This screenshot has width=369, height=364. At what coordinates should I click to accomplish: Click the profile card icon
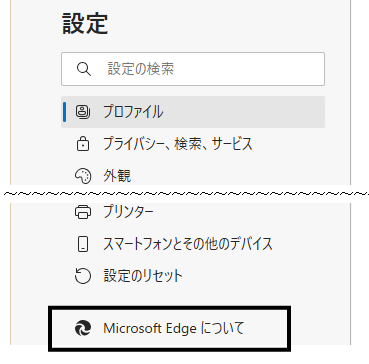pyautogui.click(x=82, y=112)
